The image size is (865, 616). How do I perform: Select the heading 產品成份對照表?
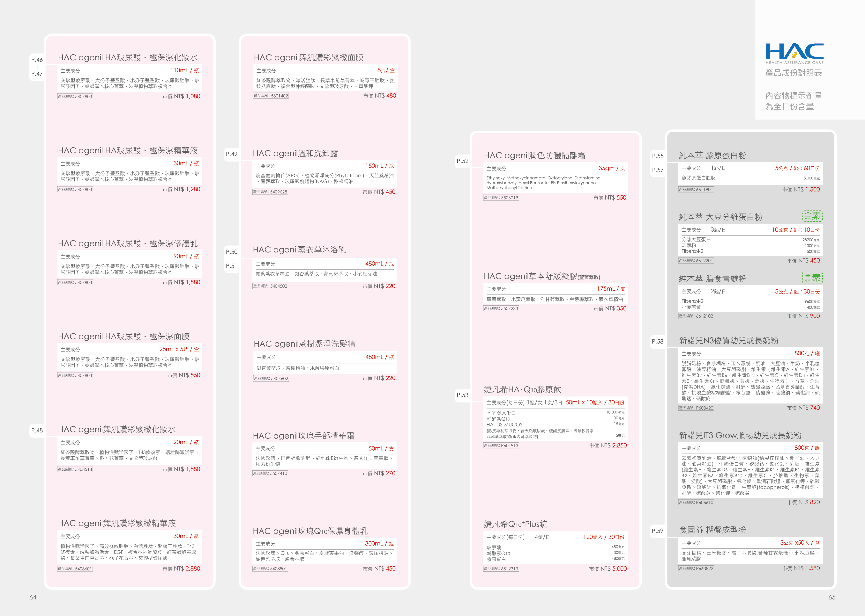click(x=794, y=73)
